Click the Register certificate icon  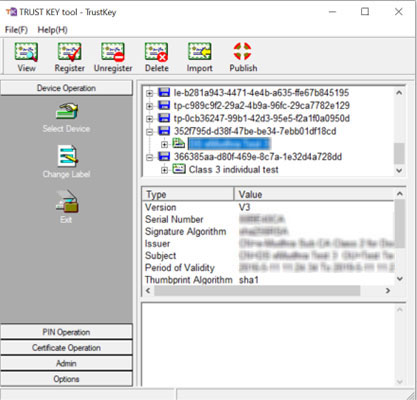[69, 52]
